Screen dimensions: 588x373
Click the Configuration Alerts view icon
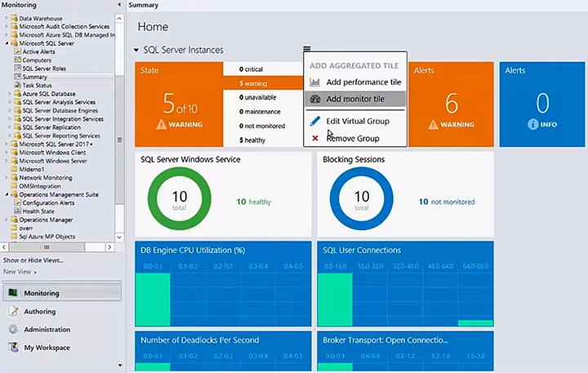click(x=17, y=202)
